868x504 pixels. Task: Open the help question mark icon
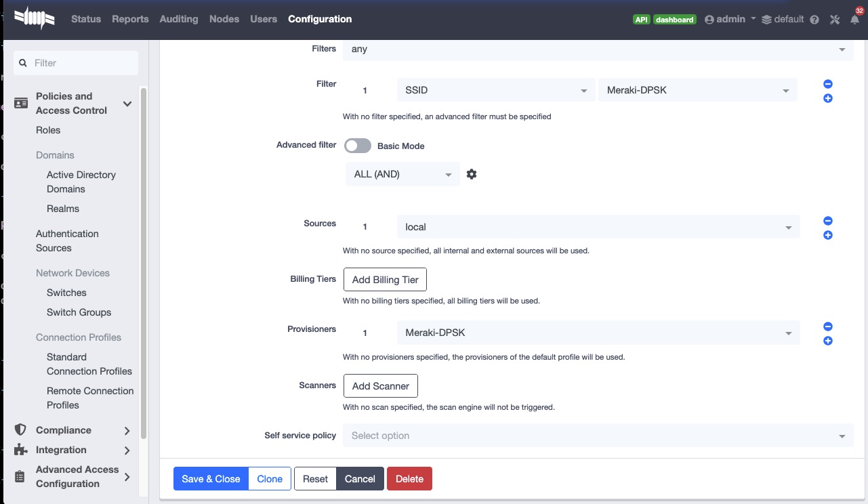(x=813, y=19)
